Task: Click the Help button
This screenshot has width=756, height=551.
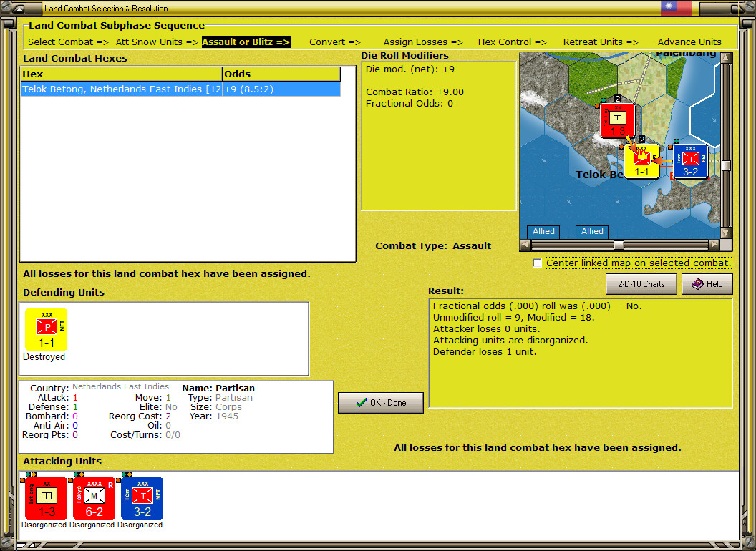Action: click(707, 284)
